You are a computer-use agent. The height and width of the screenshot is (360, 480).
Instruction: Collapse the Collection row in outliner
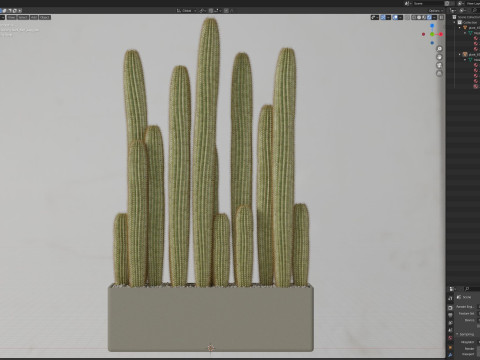coord(454,22)
